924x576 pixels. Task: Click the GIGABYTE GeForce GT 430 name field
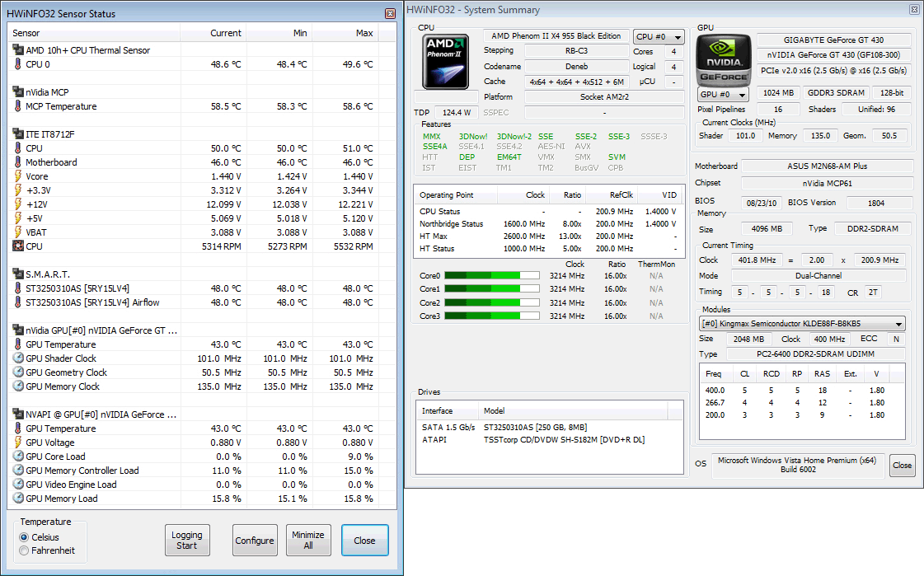pyautogui.click(x=834, y=40)
